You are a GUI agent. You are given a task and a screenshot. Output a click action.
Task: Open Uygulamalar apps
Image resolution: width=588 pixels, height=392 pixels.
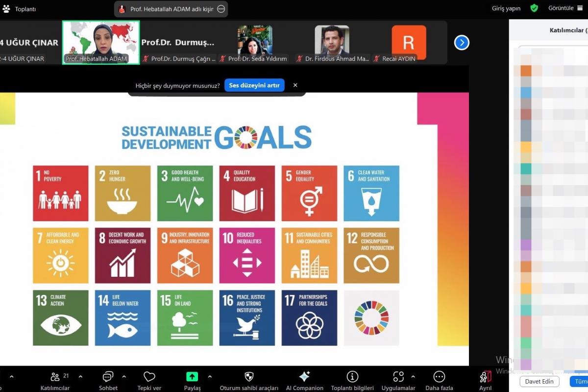tap(398, 381)
